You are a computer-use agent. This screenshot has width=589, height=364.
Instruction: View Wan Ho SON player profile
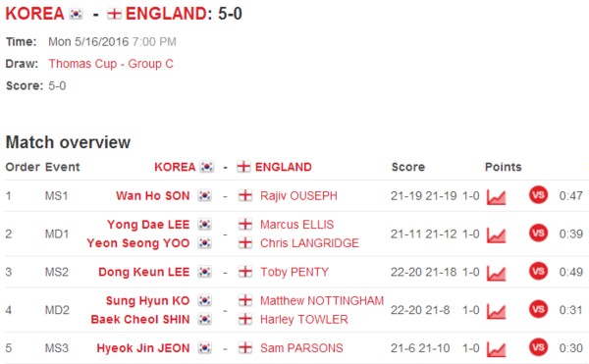[152, 196]
